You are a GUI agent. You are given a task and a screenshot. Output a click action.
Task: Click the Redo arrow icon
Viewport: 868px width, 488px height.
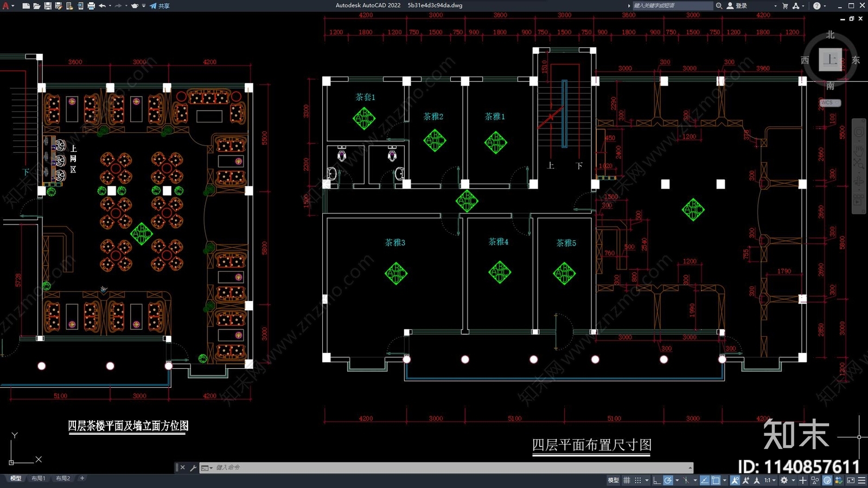click(x=118, y=6)
